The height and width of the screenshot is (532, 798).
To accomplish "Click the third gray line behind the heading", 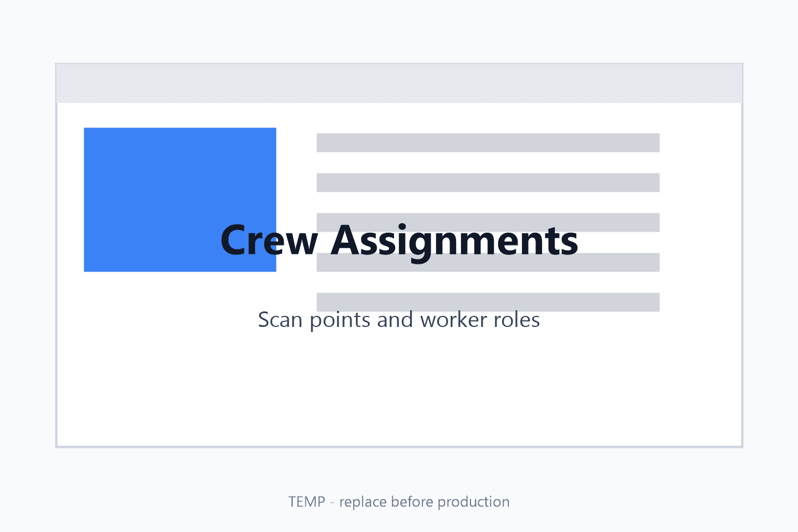I will pos(488,222).
